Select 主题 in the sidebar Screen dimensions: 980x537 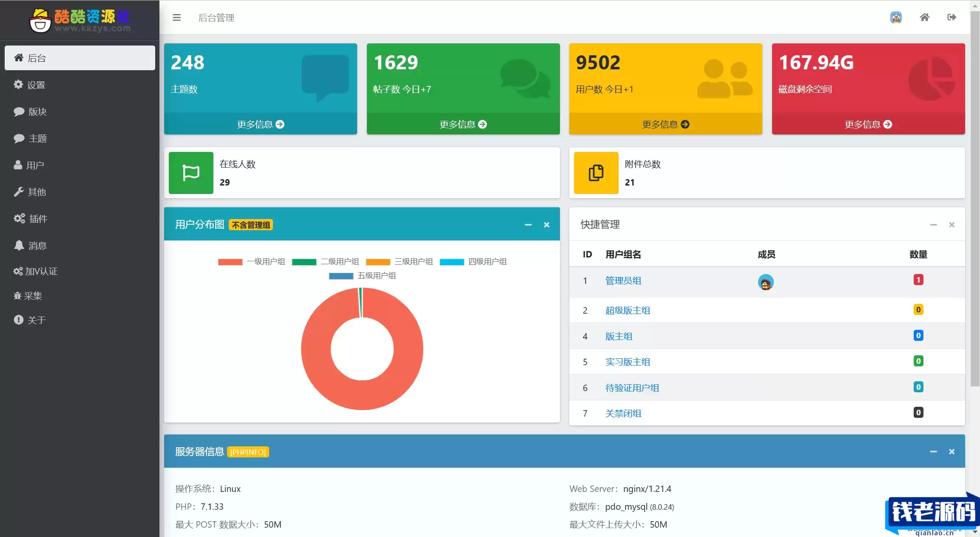click(80, 138)
